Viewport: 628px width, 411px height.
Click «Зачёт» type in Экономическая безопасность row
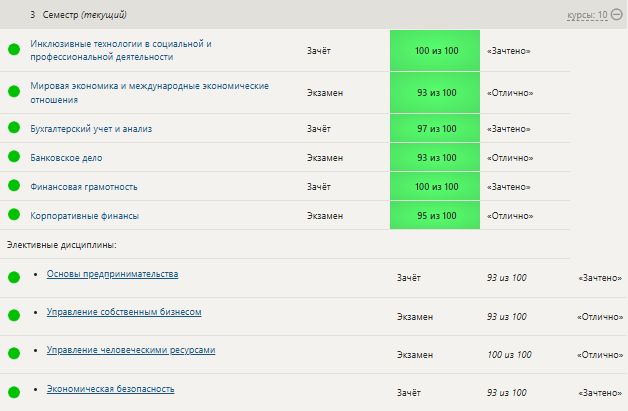(x=409, y=393)
